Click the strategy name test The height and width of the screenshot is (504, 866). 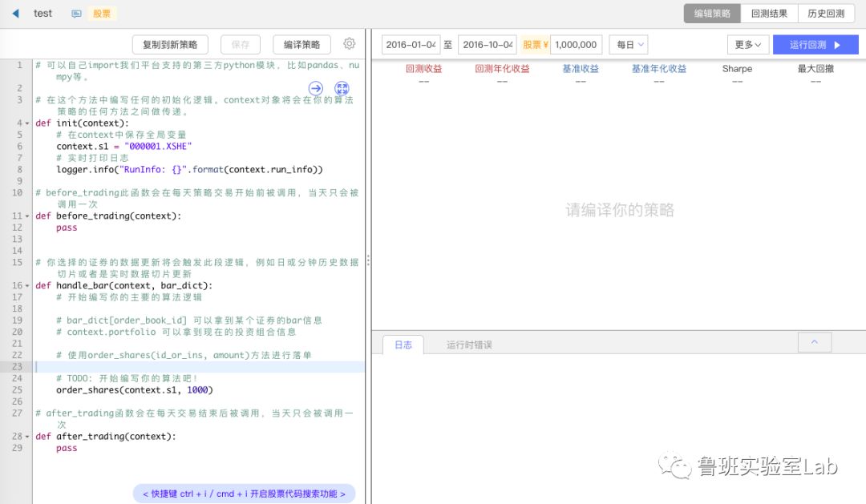pyautogui.click(x=43, y=14)
